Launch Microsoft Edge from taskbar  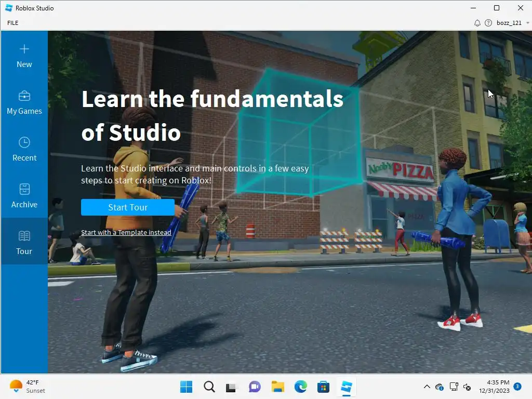tap(301, 387)
